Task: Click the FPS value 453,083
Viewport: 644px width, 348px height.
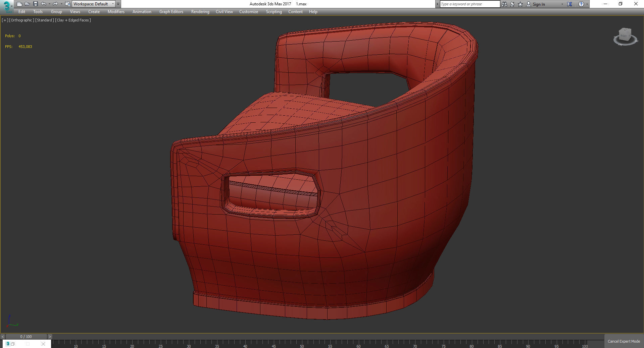Action: pyautogui.click(x=25, y=47)
